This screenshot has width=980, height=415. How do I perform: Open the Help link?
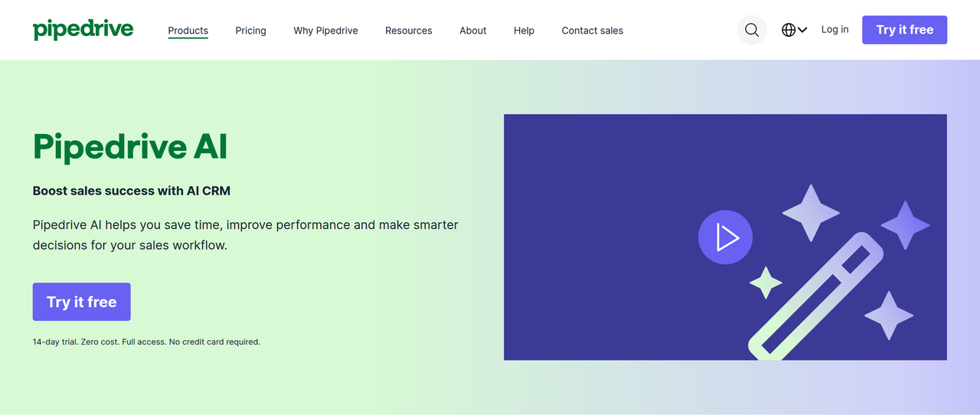click(x=524, y=31)
